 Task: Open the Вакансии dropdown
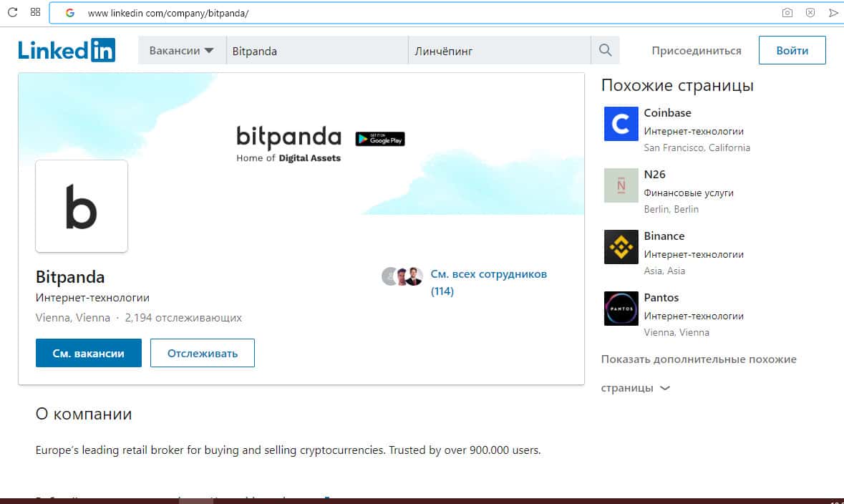coord(182,50)
